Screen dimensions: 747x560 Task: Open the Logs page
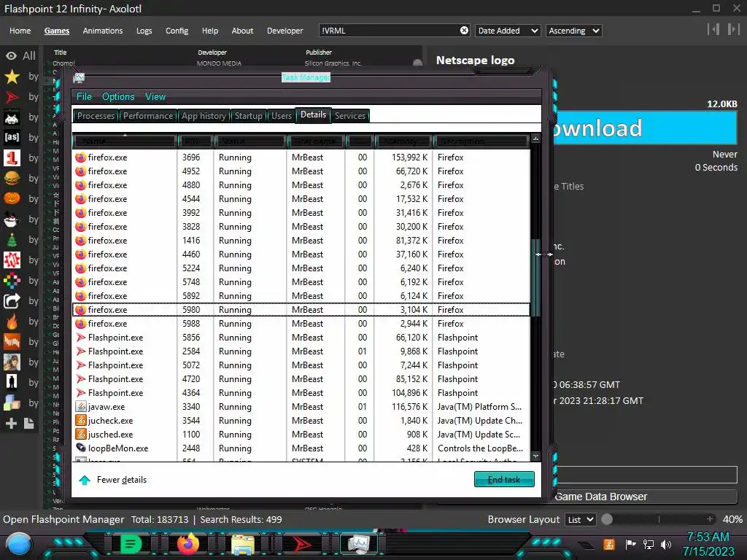pos(144,31)
